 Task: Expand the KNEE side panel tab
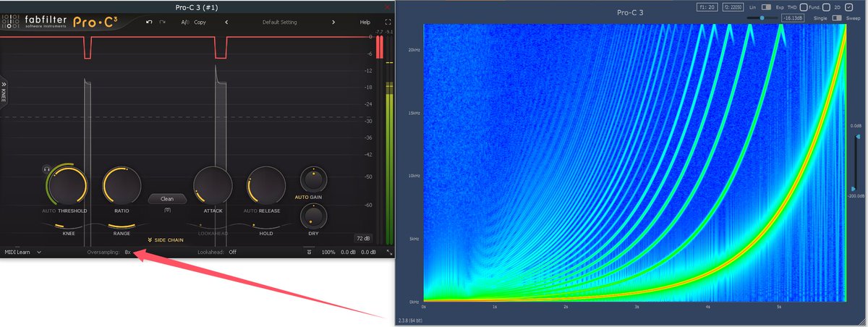[x=4, y=92]
